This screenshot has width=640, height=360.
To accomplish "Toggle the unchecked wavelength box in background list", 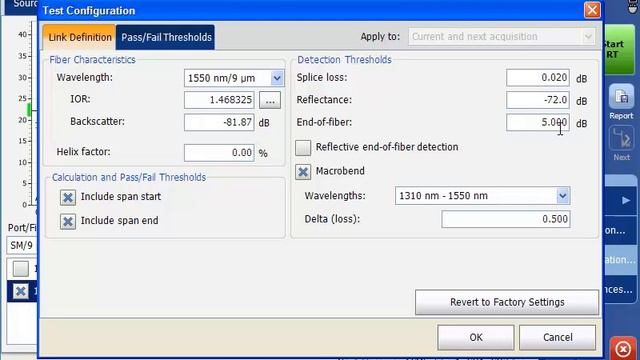I will [20, 269].
